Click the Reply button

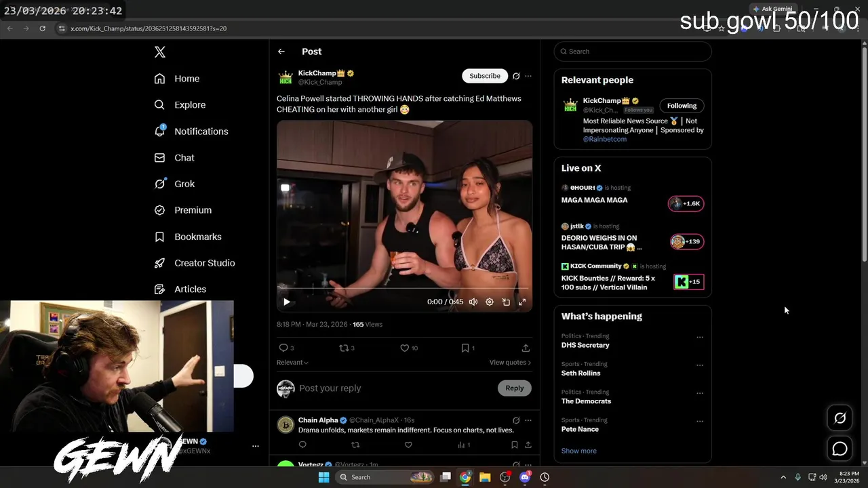pyautogui.click(x=515, y=388)
